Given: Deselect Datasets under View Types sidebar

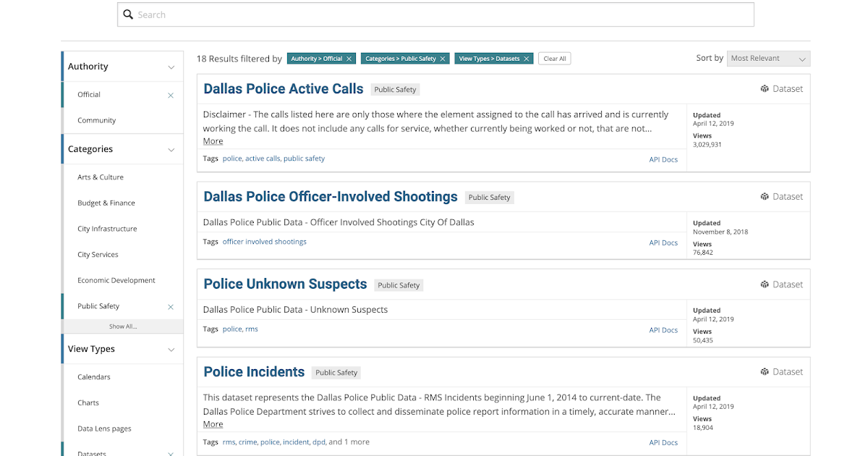Looking at the screenshot, I should [171, 452].
